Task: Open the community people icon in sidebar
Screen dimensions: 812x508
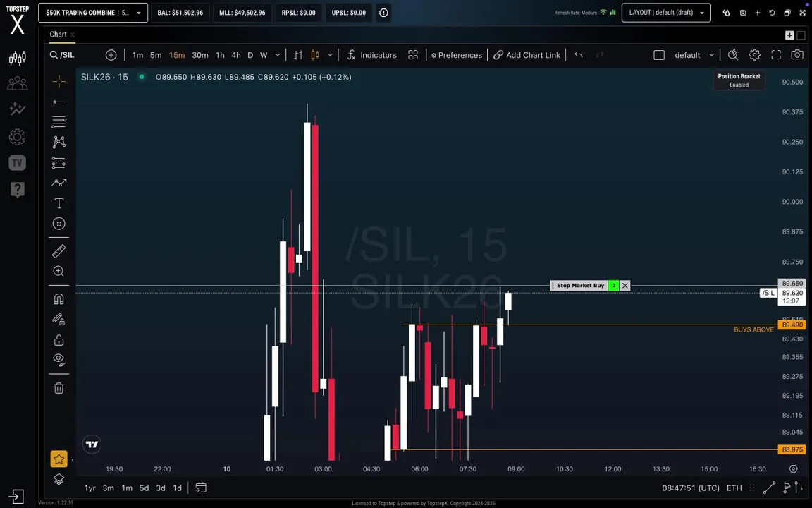Action: coord(17,83)
